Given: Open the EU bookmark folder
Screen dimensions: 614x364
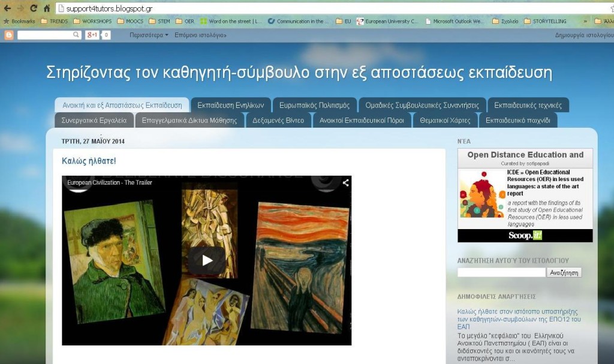Looking at the screenshot, I should (344, 21).
